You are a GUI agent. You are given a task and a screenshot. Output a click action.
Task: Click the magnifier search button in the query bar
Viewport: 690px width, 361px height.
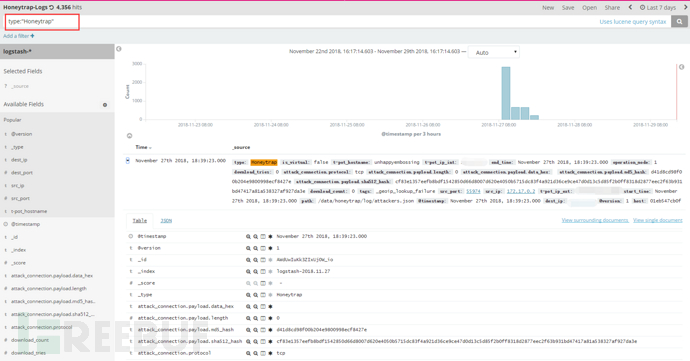(x=679, y=22)
